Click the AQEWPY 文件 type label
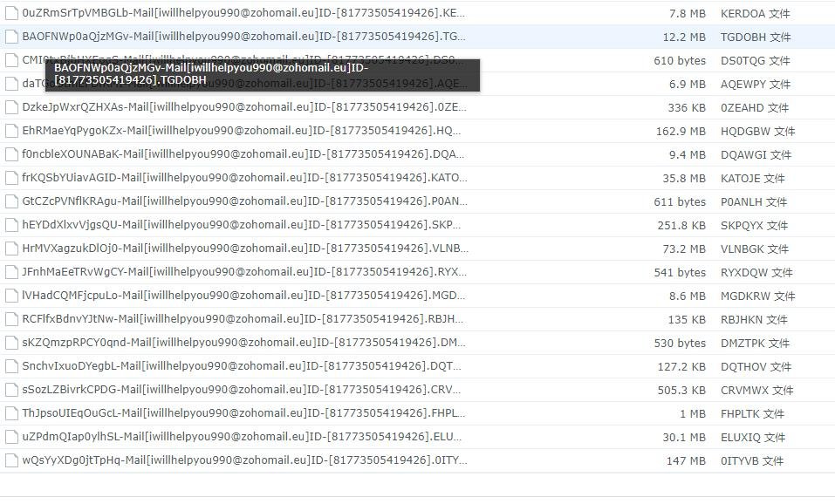Viewport: 835px width, 504px height. 755,84
